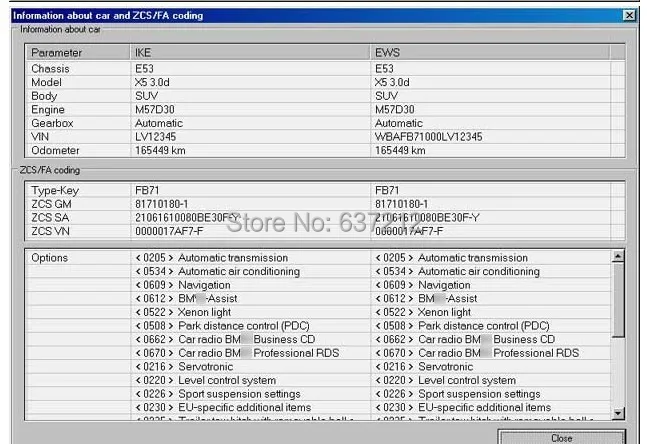Viewport: 647px width, 444px height.
Task: Click 81710180-1 in the EWS column
Action: (401, 204)
